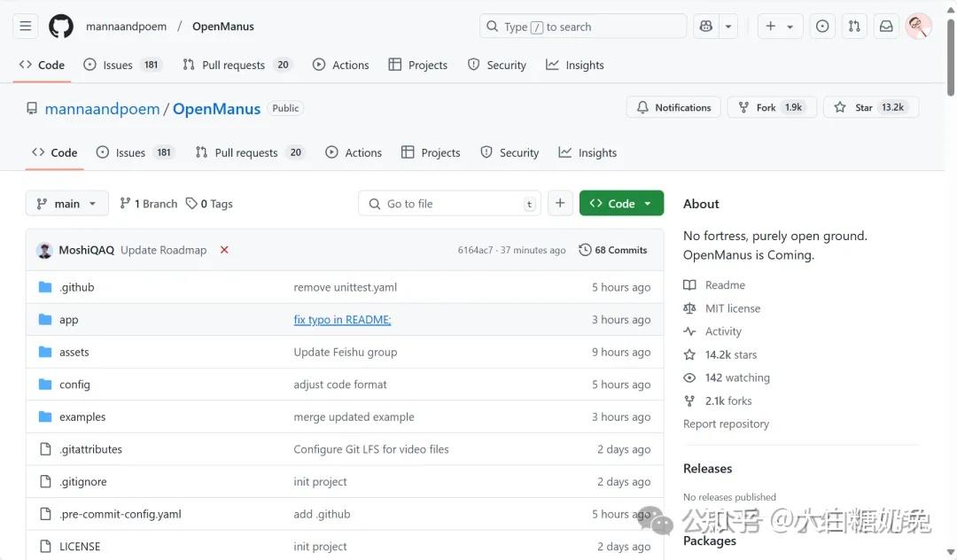Switch to the Actions tab
Screen dimensions: 957x560
click(x=354, y=152)
